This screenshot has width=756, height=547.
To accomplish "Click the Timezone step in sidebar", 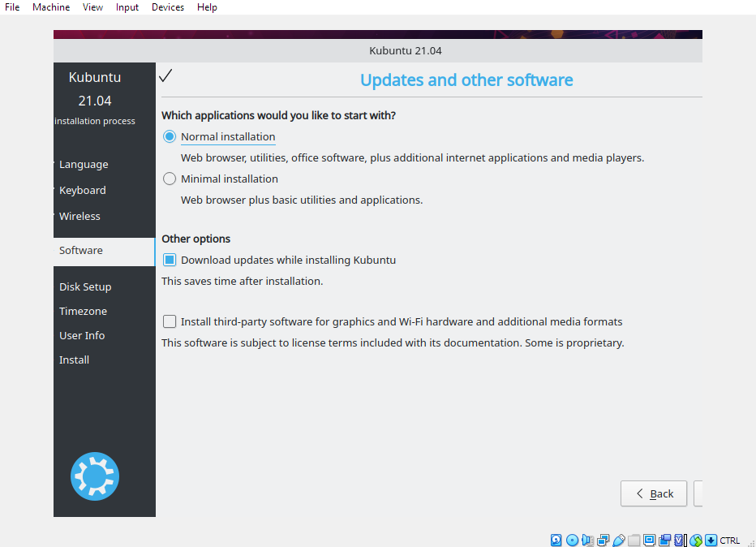I will coord(83,311).
